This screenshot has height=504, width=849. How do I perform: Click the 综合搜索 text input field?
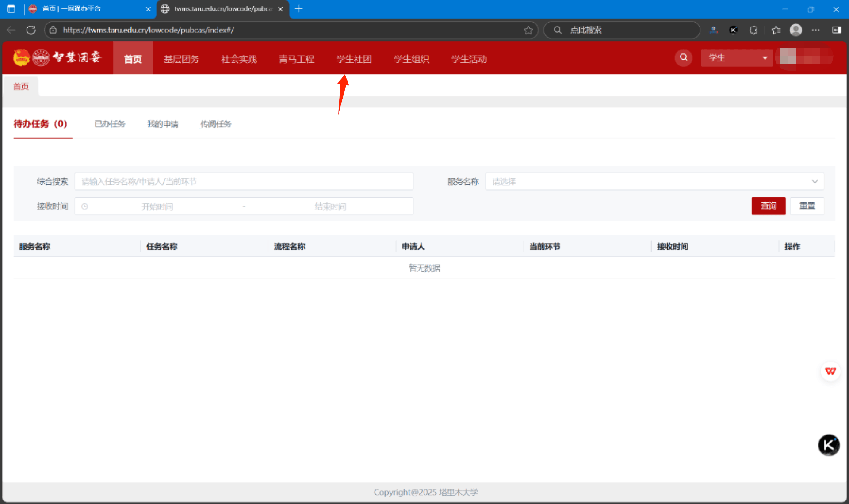[244, 181]
